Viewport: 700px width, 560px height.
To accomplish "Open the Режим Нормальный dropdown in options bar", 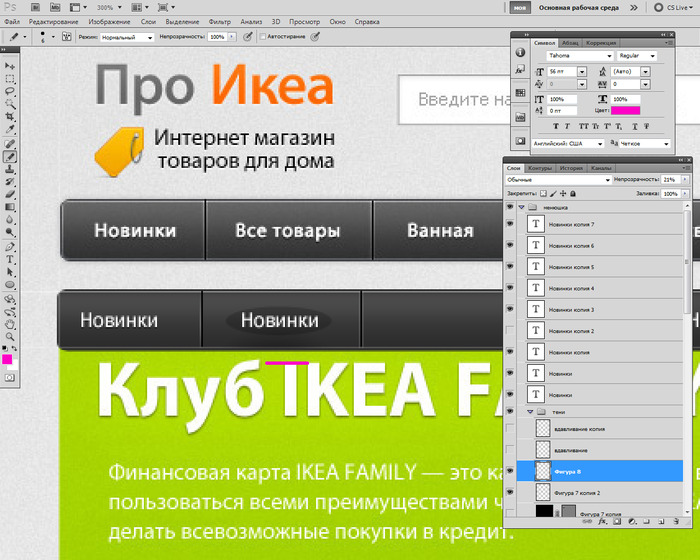I will click(x=127, y=38).
